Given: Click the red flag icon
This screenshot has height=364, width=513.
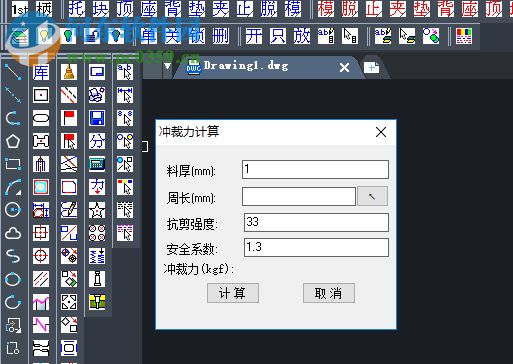Looking at the screenshot, I should click(69, 118).
